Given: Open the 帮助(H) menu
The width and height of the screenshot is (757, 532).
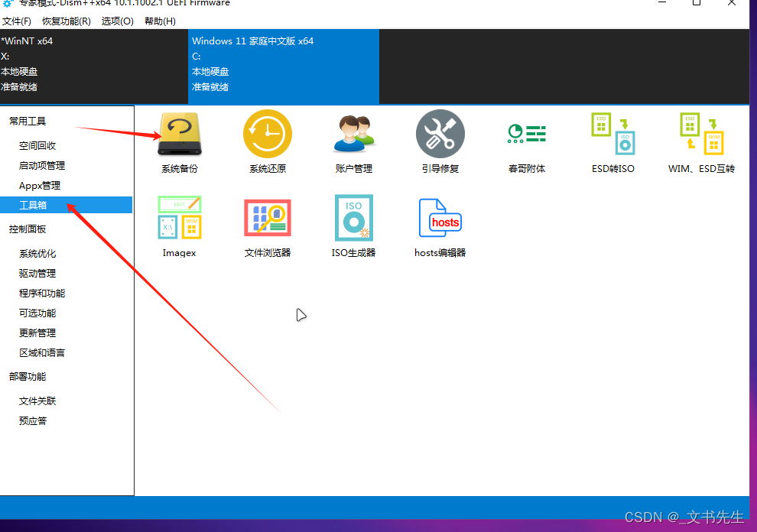Looking at the screenshot, I should [x=160, y=21].
